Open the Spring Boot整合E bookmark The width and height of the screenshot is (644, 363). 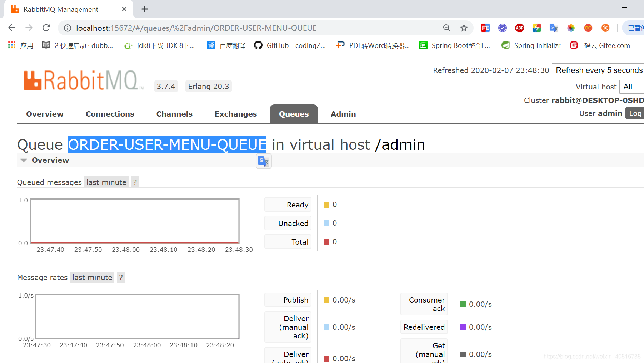click(x=455, y=45)
